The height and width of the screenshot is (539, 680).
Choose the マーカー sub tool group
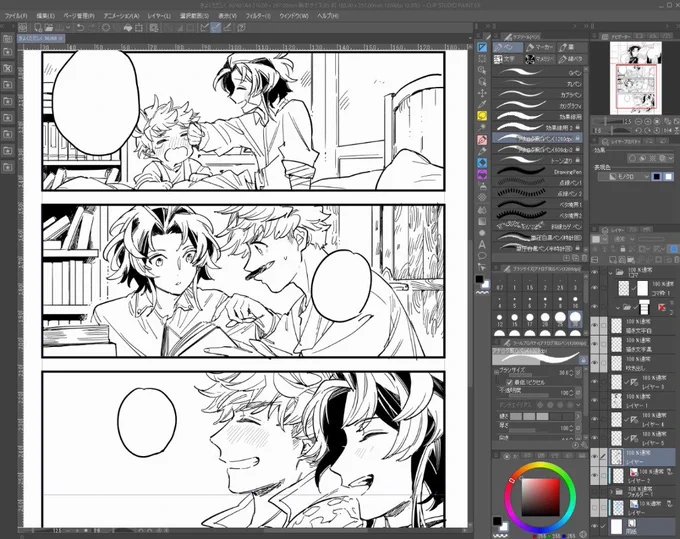pos(539,47)
